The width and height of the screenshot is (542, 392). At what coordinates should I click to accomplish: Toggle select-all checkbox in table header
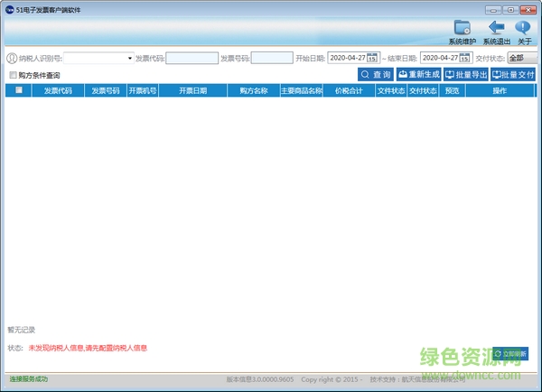[18, 90]
